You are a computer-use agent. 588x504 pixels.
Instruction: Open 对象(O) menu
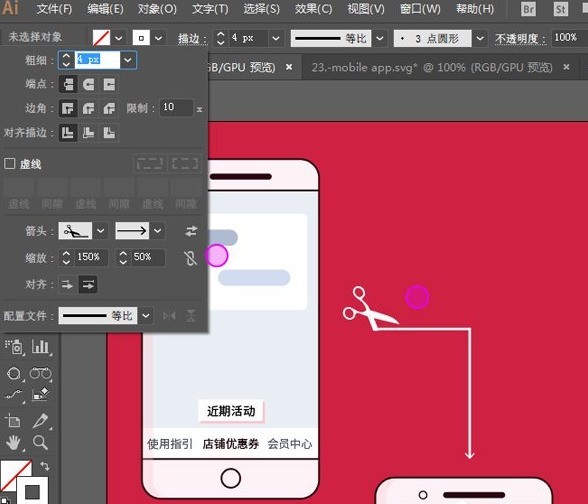[x=157, y=9]
